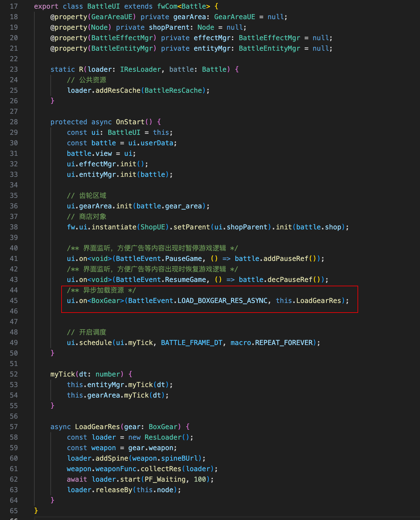This screenshot has width=420, height=520.
Task: Click the comment '// 开启调度'
Action: [x=87, y=332]
